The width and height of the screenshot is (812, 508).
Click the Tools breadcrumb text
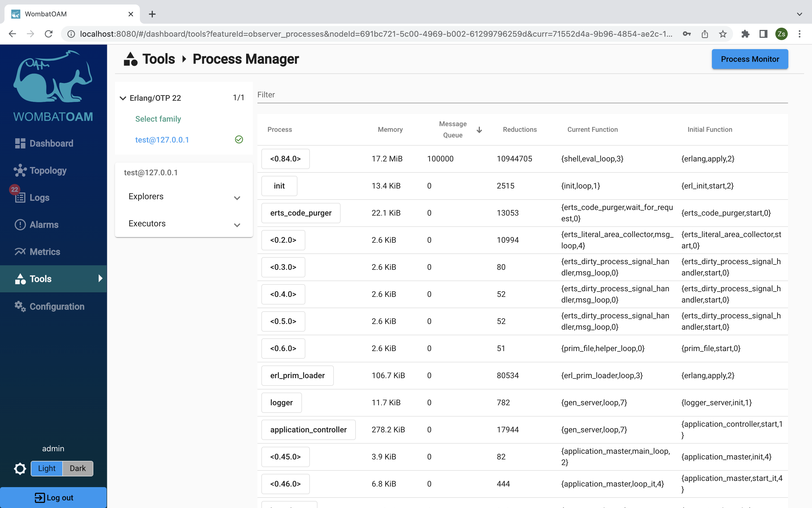[158, 59]
